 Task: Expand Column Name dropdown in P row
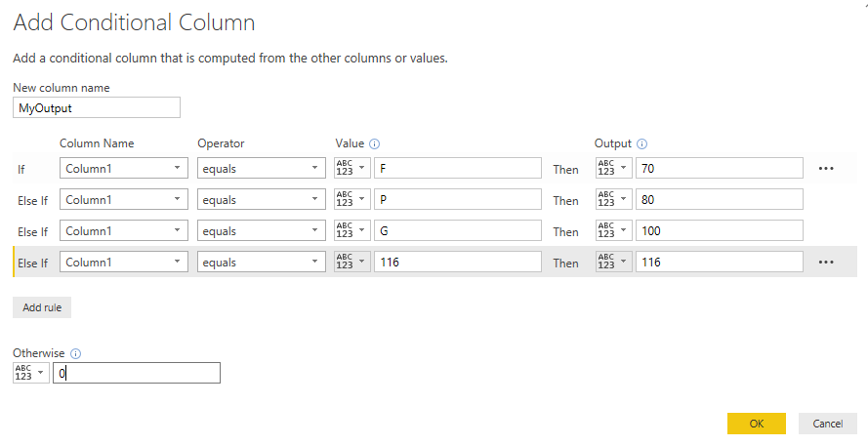pos(124,199)
